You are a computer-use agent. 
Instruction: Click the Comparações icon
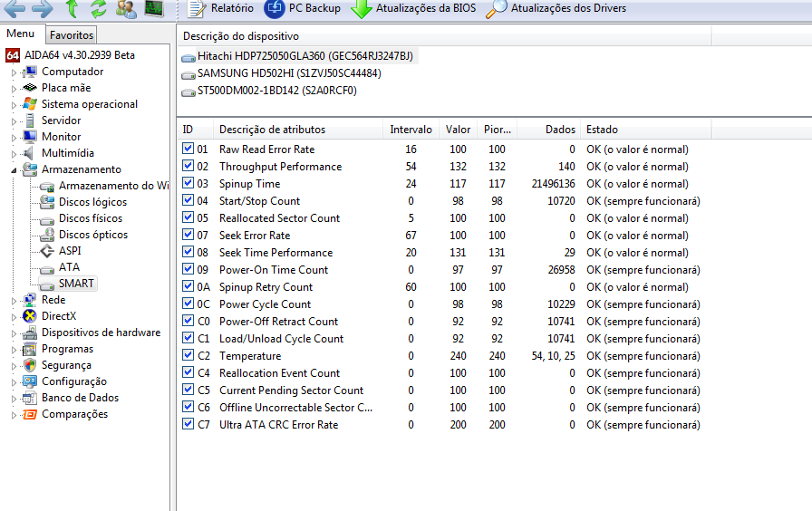click(x=30, y=414)
